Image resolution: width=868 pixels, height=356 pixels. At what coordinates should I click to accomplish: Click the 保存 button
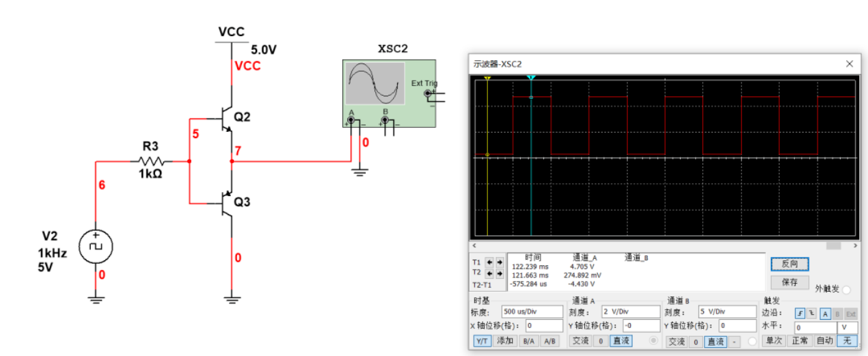789,282
